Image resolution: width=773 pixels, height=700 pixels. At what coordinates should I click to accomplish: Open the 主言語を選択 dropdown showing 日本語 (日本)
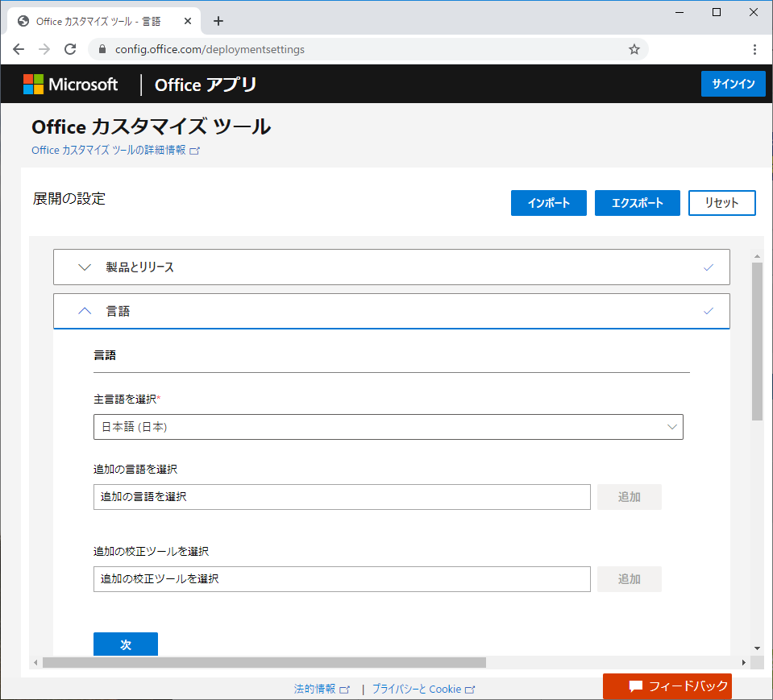coord(388,427)
